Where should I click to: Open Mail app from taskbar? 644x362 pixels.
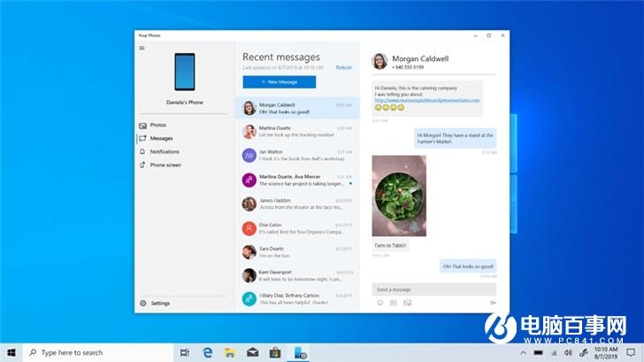(x=253, y=352)
